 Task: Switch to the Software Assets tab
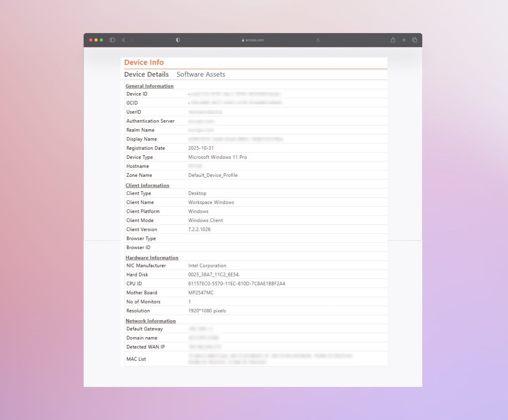(x=201, y=74)
